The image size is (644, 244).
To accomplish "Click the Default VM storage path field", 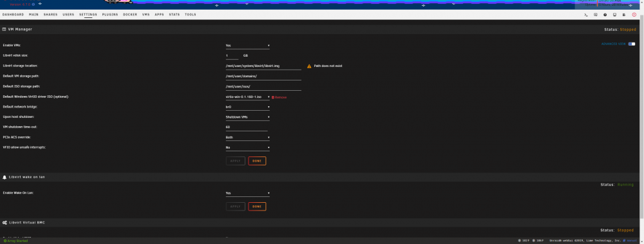I will 263,77.
